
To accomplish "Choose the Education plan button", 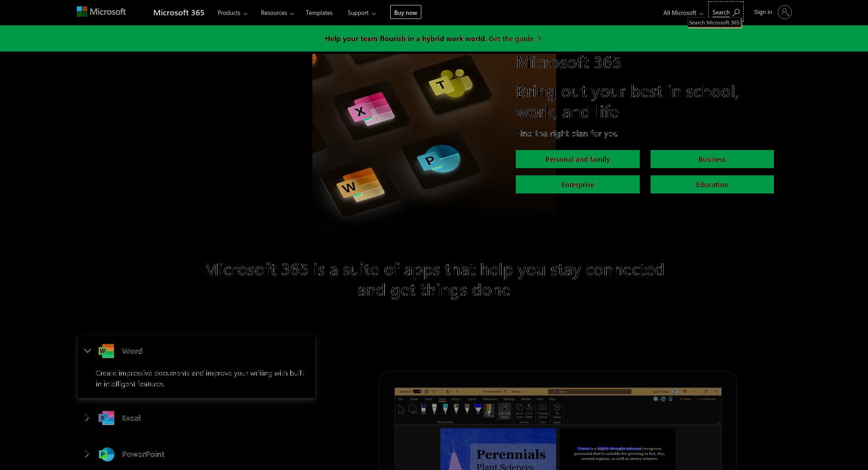I will pyautogui.click(x=712, y=184).
